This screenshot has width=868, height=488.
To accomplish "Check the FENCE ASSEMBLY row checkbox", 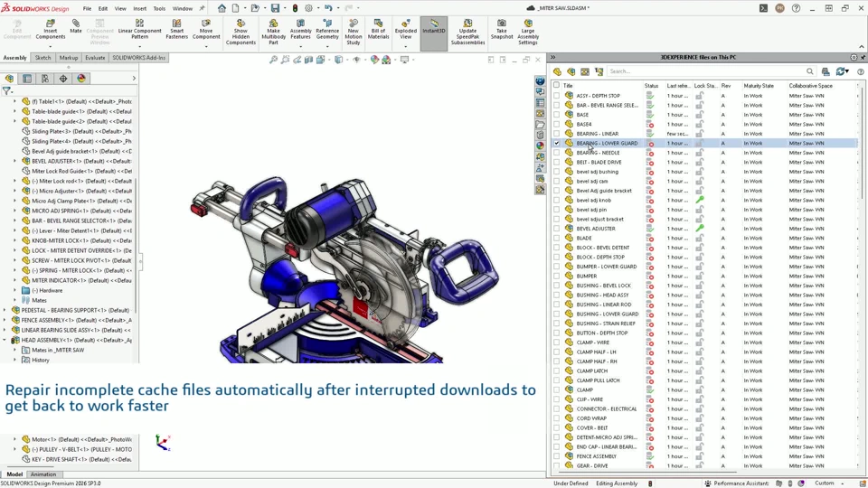I will click(x=556, y=456).
